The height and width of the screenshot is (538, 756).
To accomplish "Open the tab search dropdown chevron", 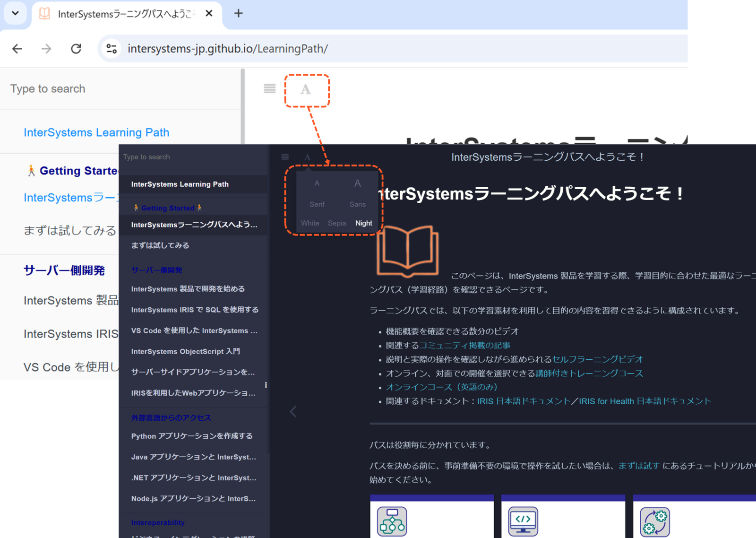I will click(15, 13).
